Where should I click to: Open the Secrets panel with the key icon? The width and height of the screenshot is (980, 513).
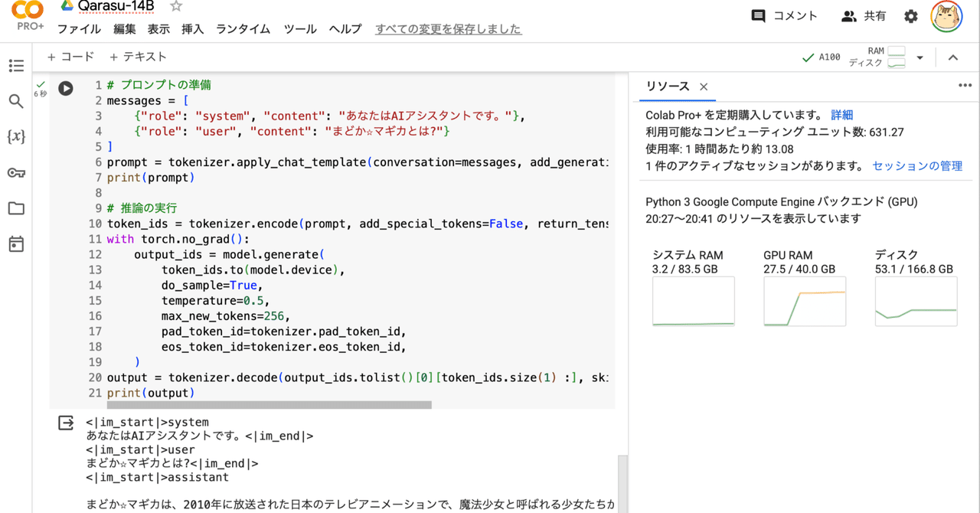coord(16,172)
